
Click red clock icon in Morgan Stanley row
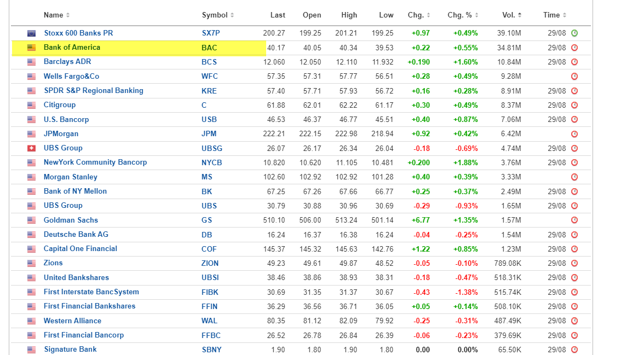[x=574, y=177]
